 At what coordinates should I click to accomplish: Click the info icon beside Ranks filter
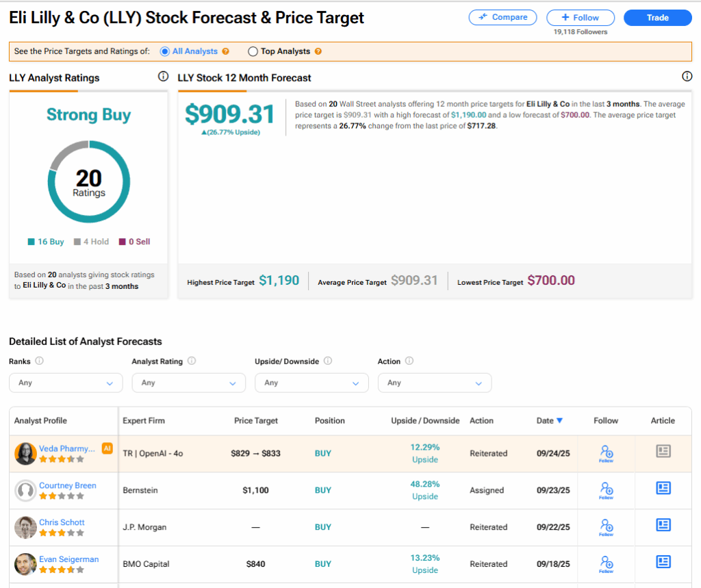[39, 361]
